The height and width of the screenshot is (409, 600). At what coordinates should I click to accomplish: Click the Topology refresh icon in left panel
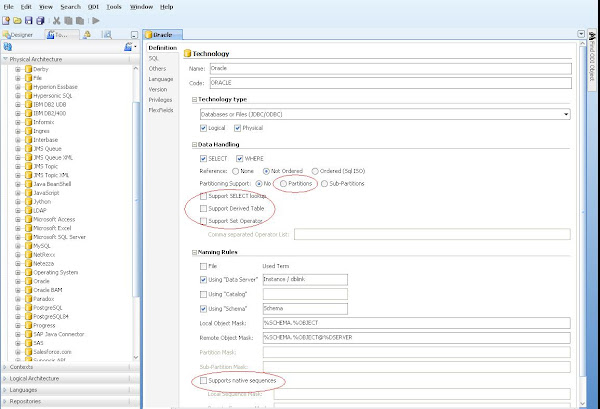pos(8,47)
